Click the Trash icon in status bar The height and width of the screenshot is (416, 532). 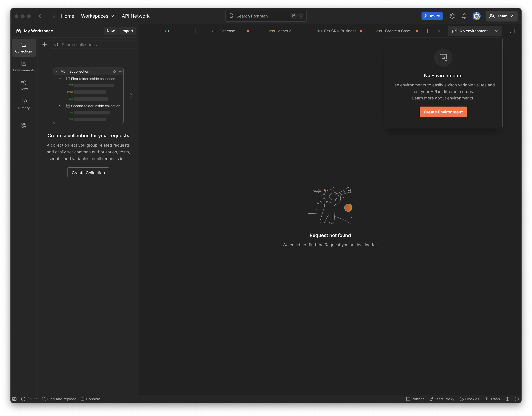pyautogui.click(x=492, y=399)
